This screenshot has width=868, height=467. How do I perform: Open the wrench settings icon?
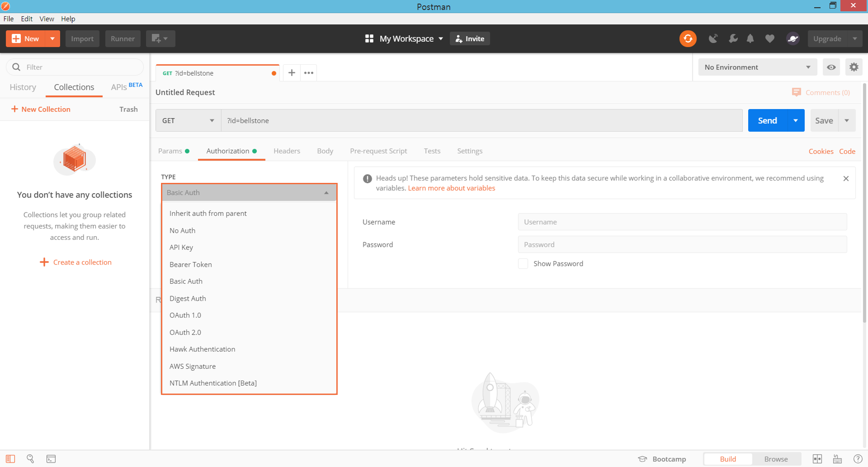(x=733, y=39)
